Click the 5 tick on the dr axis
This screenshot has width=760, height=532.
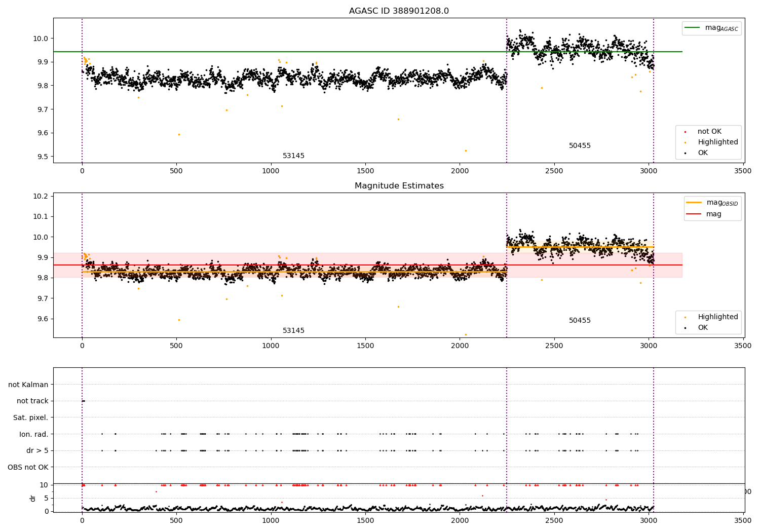(47, 498)
